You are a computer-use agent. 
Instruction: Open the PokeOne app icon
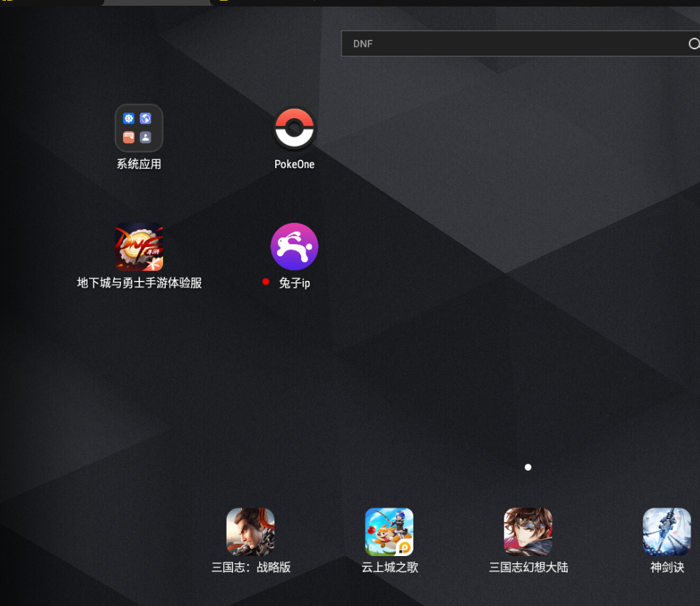tap(294, 129)
